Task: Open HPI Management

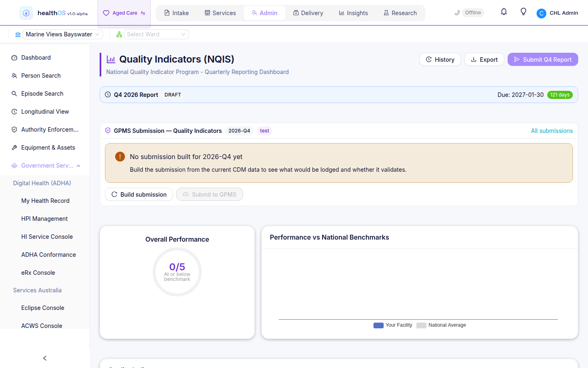Action: click(x=45, y=219)
